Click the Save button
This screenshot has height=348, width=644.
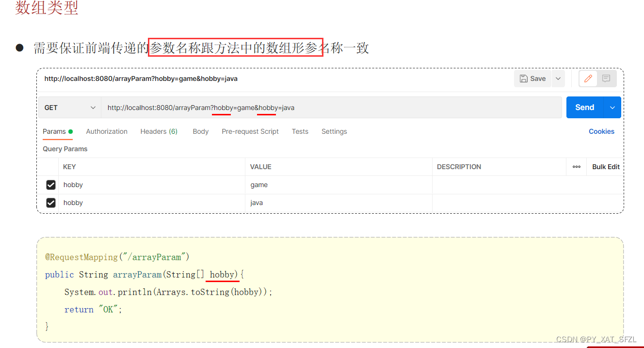[x=532, y=79]
